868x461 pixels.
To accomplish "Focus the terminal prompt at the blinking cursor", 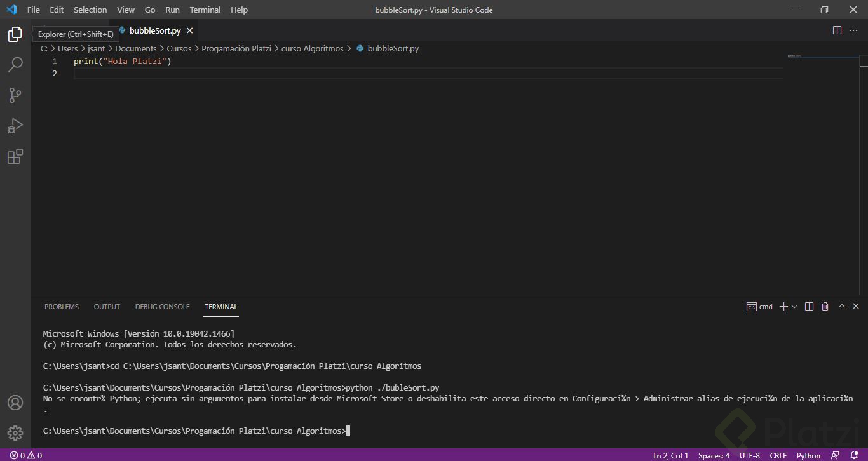I will tap(348, 431).
